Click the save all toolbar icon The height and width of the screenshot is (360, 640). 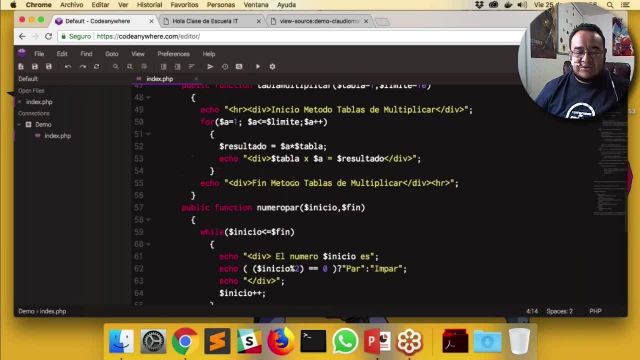(x=49, y=67)
